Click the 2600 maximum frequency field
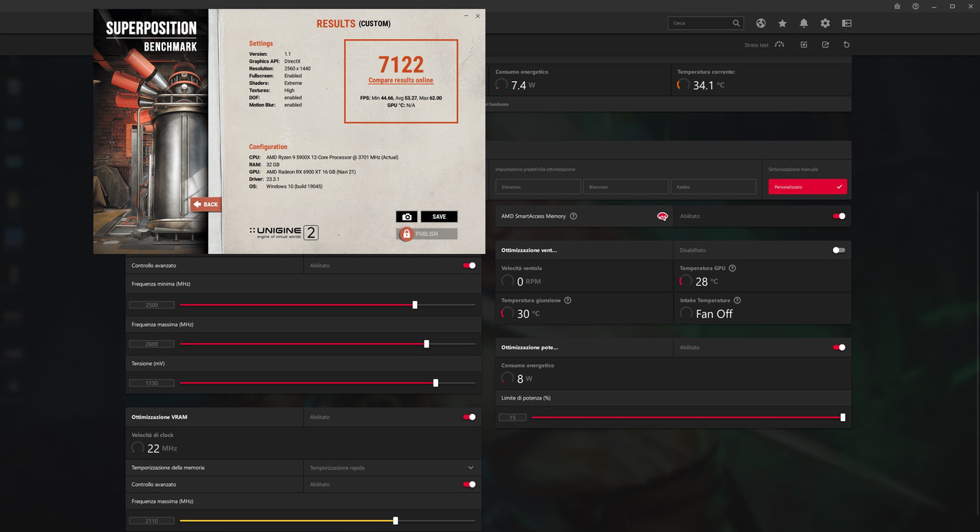Screen dimensions: 980x532 tap(152, 344)
